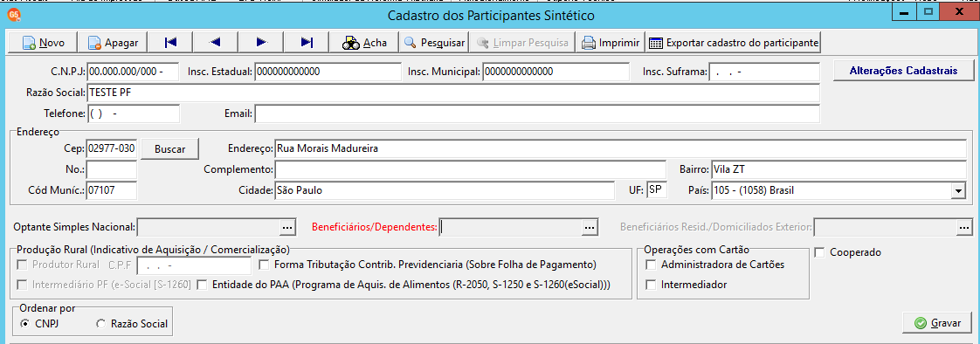Click the Insc. Estadual field
Image resolution: width=980 pixels, height=344 pixels.
click(328, 72)
